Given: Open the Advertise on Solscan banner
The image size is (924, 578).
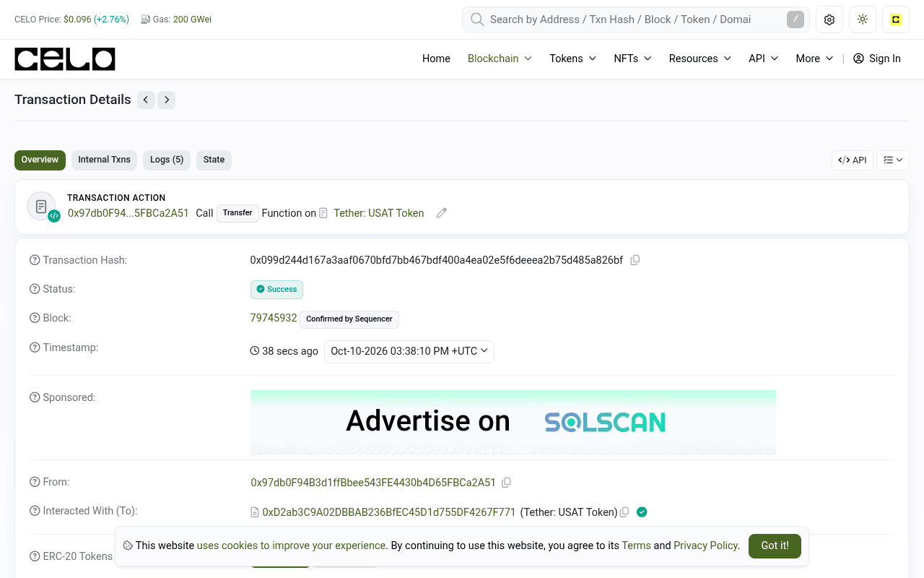Looking at the screenshot, I should pos(513,423).
